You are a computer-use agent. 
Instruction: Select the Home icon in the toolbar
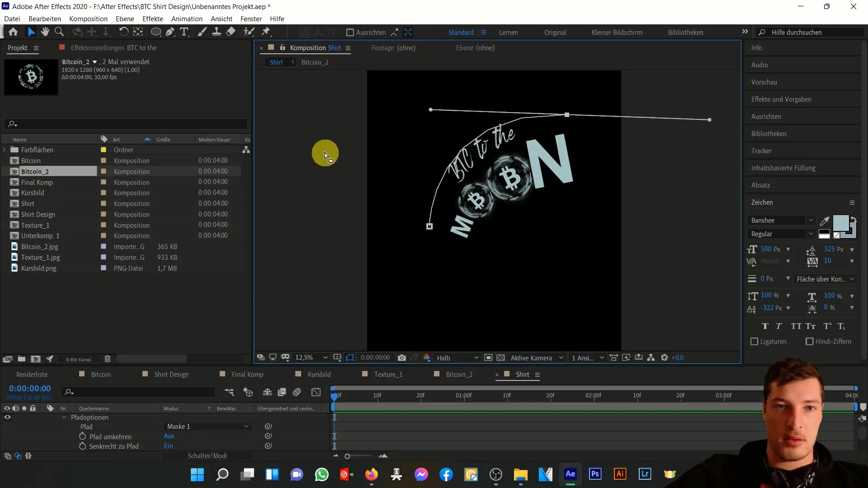(x=13, y=32)
